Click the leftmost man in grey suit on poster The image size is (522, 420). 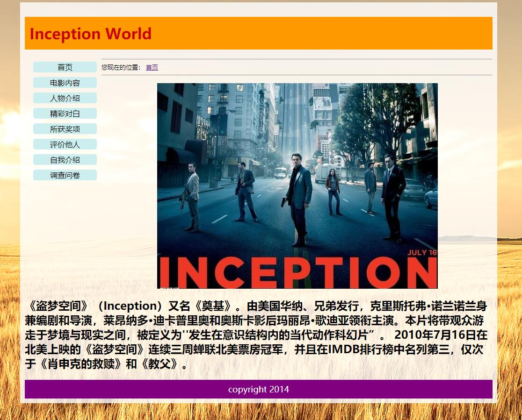click(192, 196)
